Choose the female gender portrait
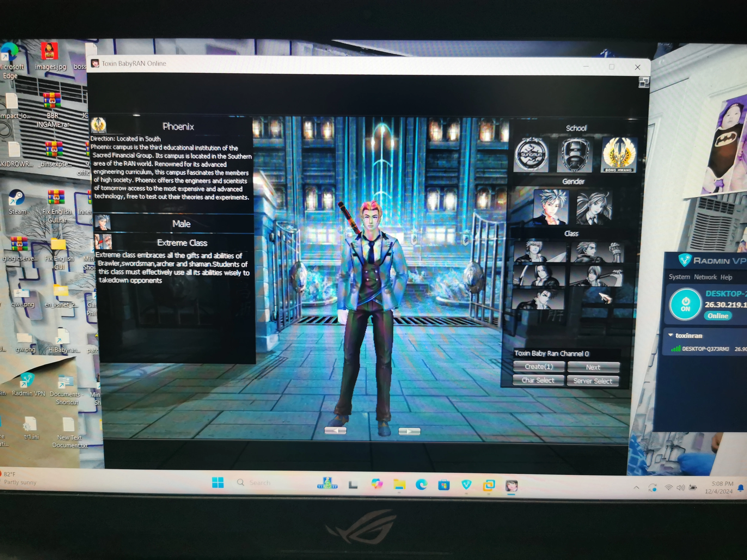The image size is (747, 560). [x=594, y=208]
